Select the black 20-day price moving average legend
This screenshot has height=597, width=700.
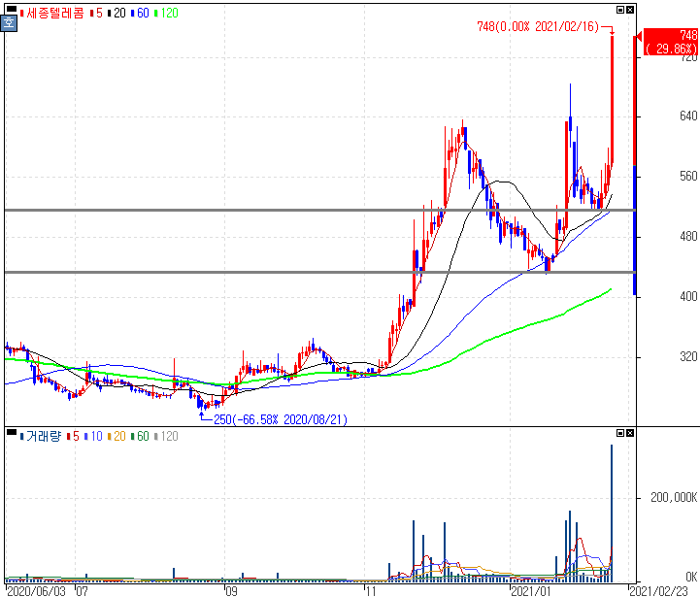tap(117, 13)
